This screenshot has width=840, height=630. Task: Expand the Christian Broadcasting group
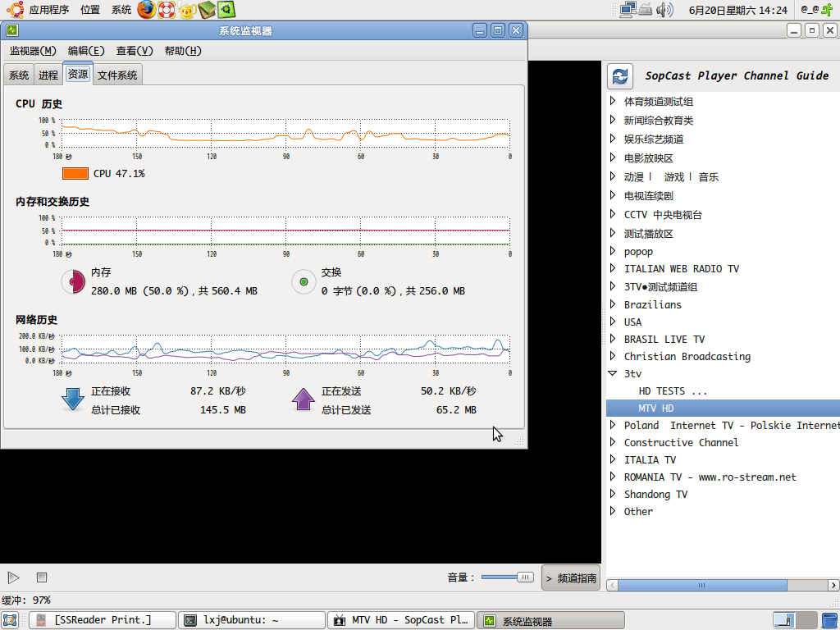(613, 356)
